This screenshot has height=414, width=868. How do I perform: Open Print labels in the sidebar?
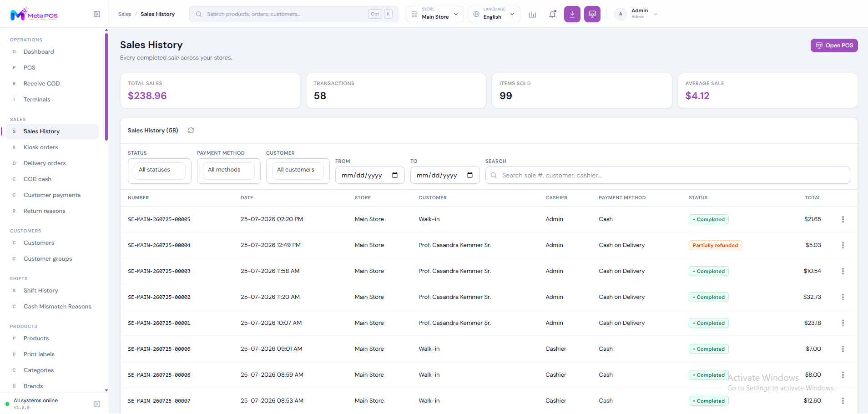point(52,354)
